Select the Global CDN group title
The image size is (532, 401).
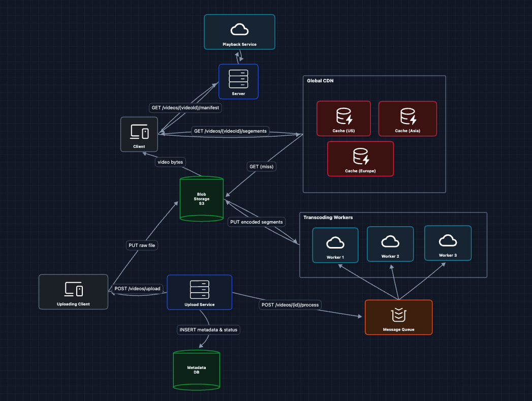(x=320, y=81)
